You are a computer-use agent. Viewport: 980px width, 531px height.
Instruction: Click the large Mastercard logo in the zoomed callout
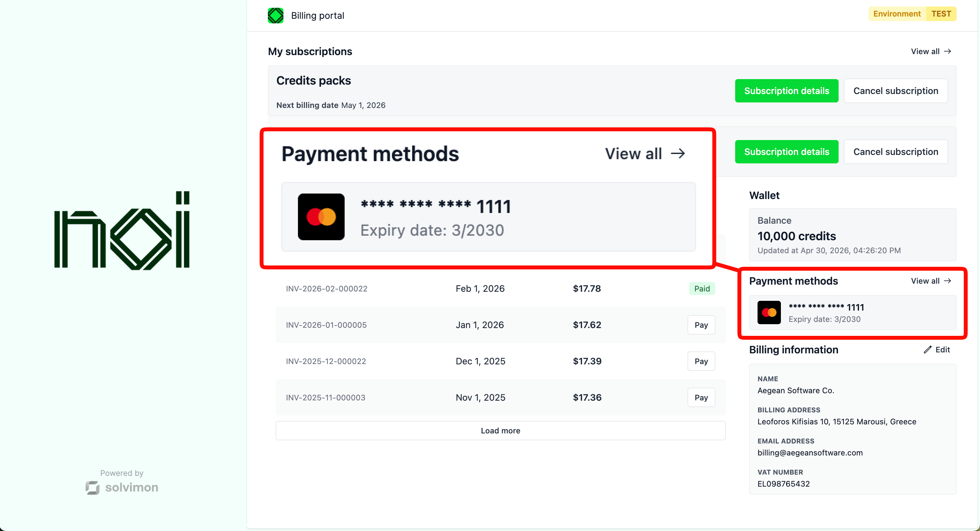point(321,217)
